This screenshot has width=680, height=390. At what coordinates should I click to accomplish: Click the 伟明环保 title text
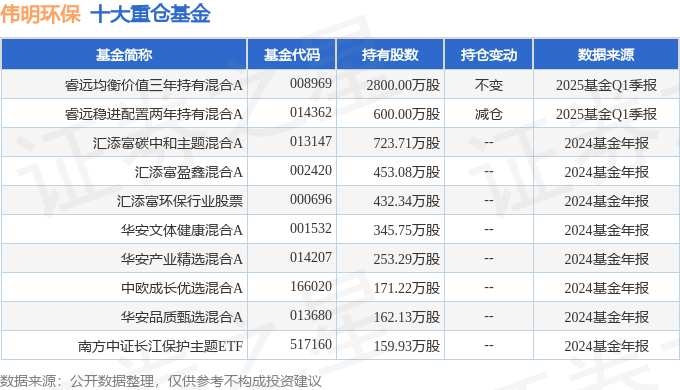(x=41, y=14)
